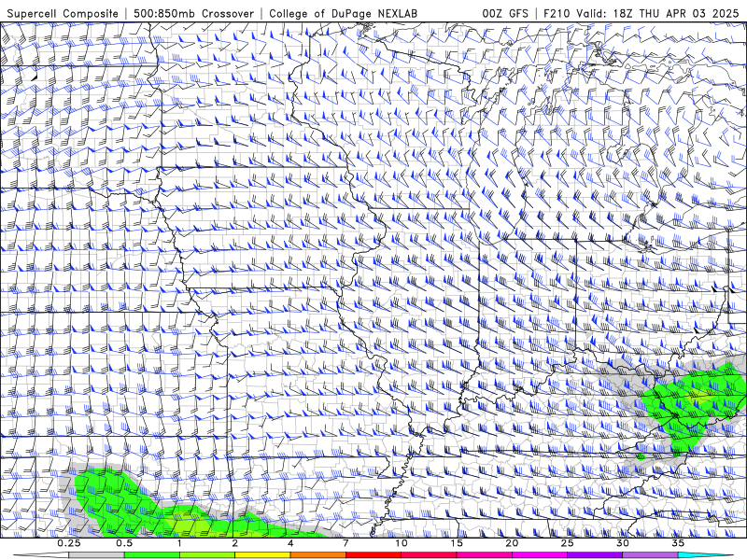Click the legend value 4
The width and height of the screenshot is (747, 560).
coord(290,543)
